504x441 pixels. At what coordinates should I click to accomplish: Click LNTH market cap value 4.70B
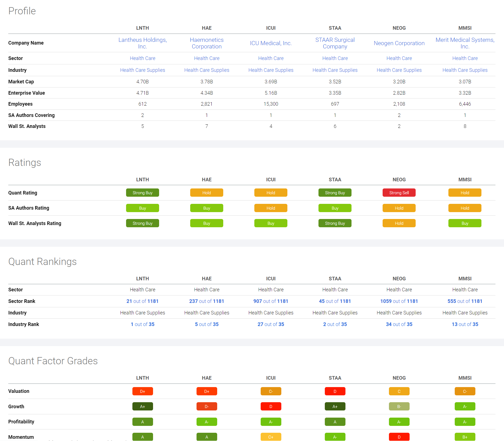143,82
